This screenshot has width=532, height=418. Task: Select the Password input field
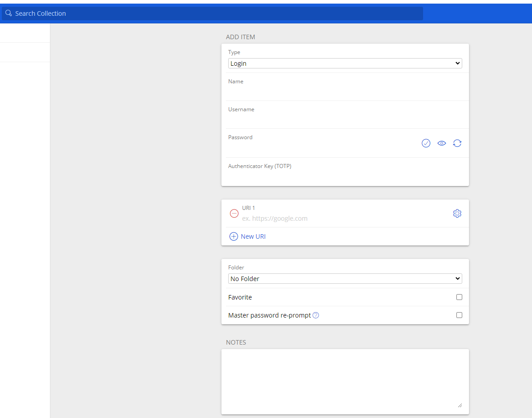(x=322, y=147)
